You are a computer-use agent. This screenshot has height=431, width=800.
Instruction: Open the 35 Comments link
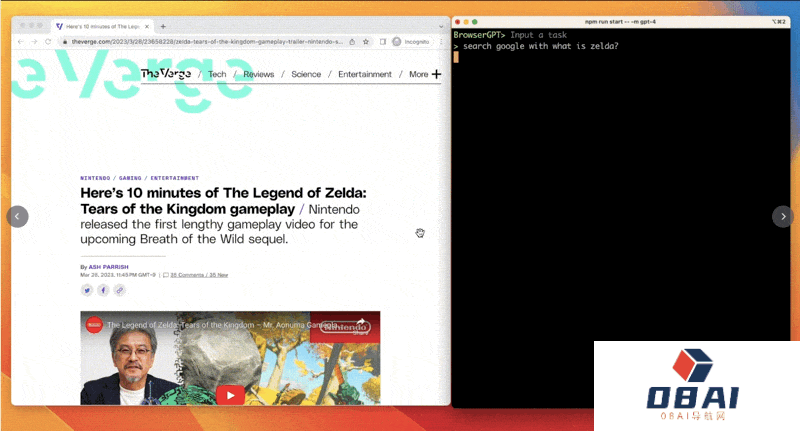click(199, 275)
